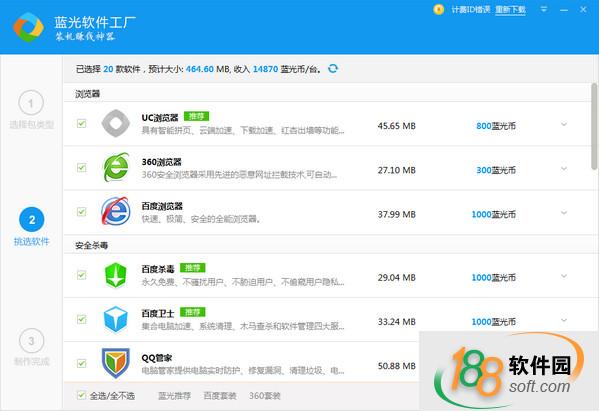Uncheck the UC浏览器 checkbox
This screenshot has width=599, height=411.
[x=81, y=123]
